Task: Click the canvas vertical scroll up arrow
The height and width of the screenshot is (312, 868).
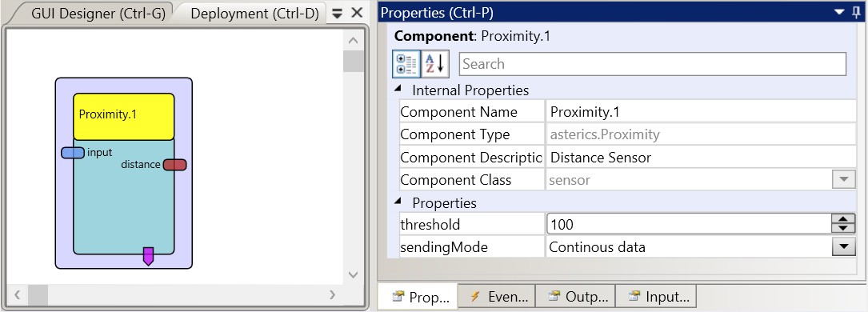Action: click(353, 40)
